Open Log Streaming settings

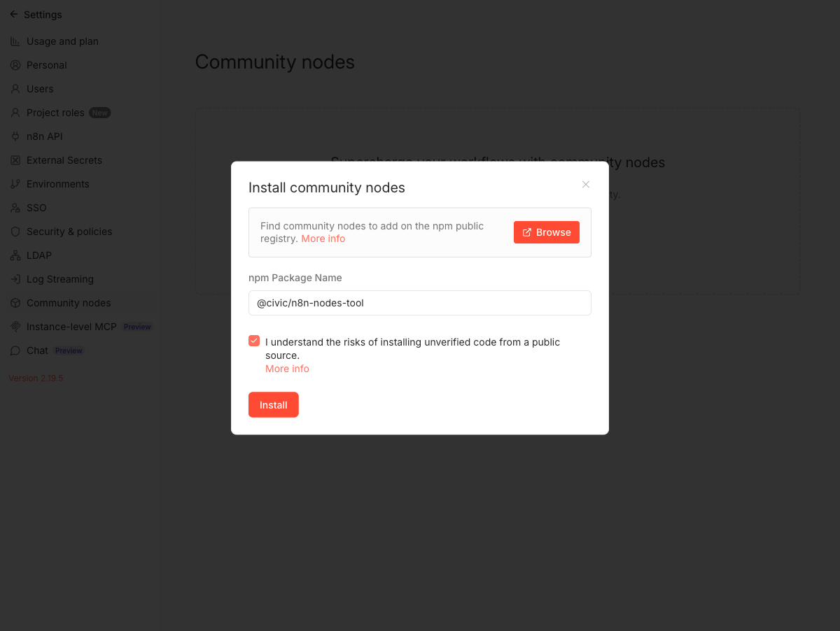[x=60, y=279]
